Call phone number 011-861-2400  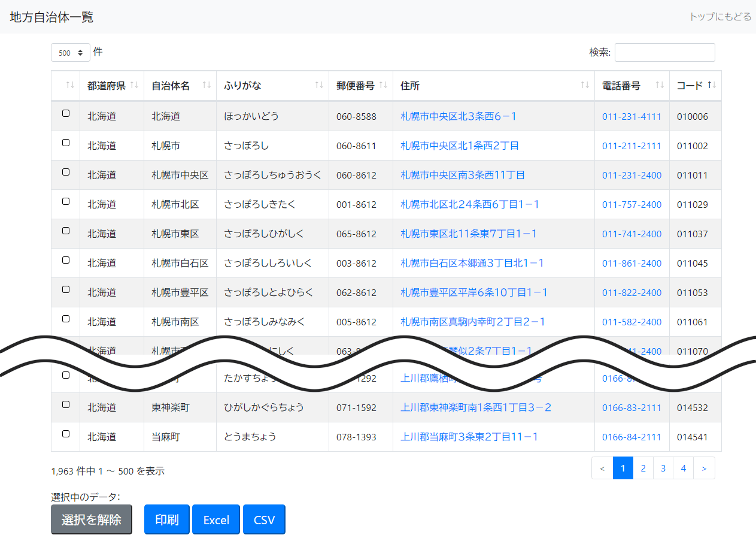pos(631,263)
